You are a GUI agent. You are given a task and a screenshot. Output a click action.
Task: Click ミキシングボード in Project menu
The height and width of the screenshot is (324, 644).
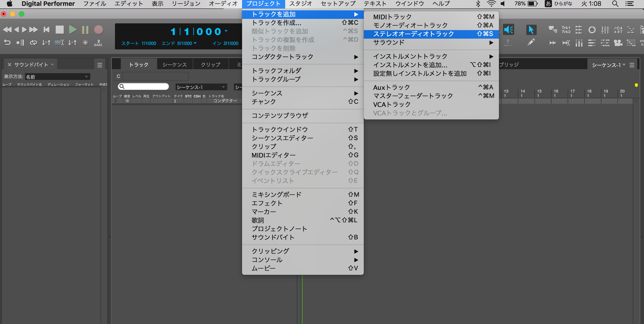click(x=276, y=194)
